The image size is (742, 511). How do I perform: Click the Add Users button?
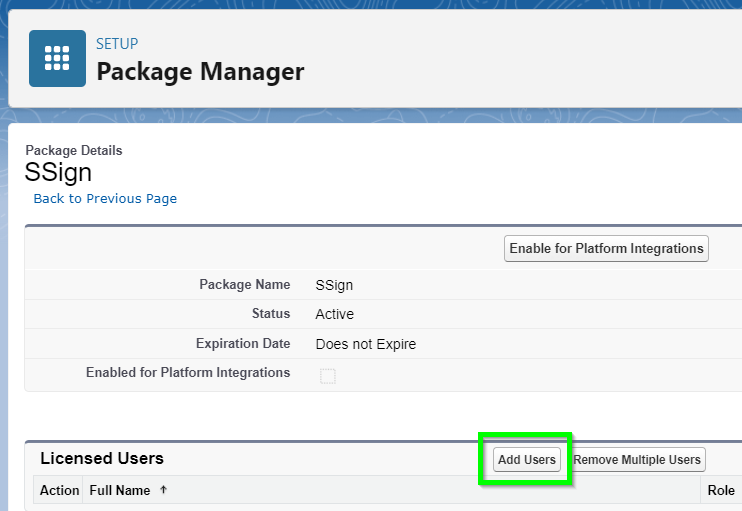[x=527, y=459]
